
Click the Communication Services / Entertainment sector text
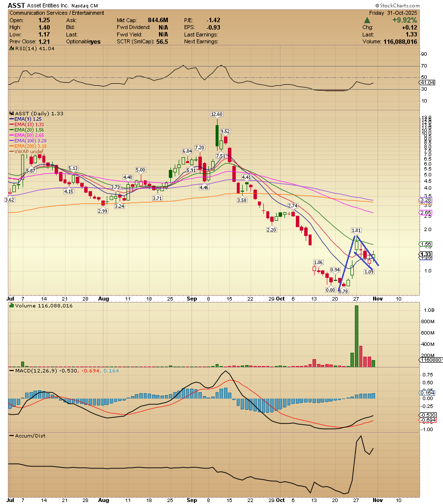click(x=57, y=13)
